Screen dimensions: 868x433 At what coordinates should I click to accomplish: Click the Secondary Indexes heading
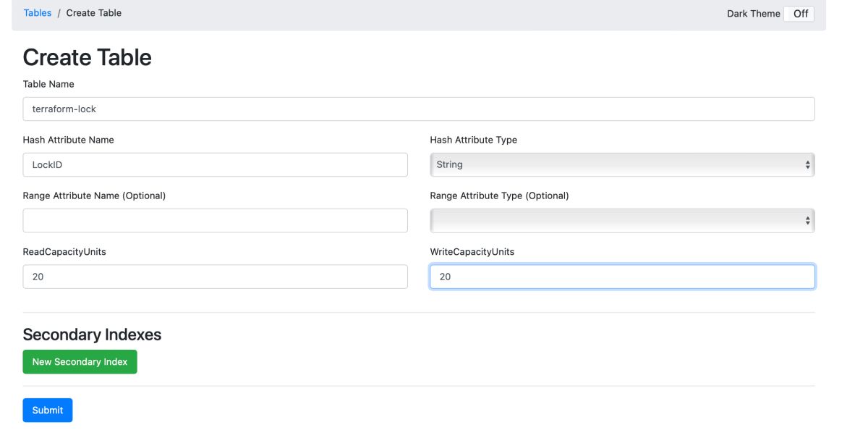coord(92,335)
